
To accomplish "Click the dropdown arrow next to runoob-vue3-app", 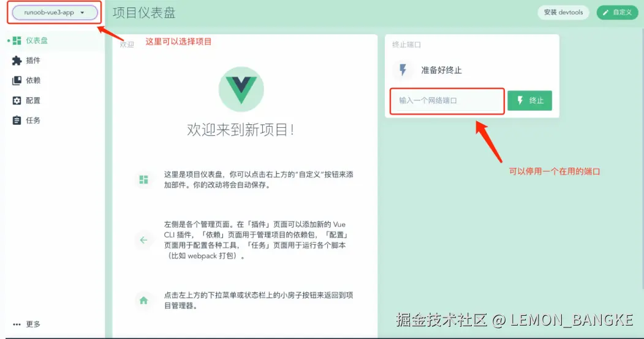I will pyautogui.click(x=82, y=13).
